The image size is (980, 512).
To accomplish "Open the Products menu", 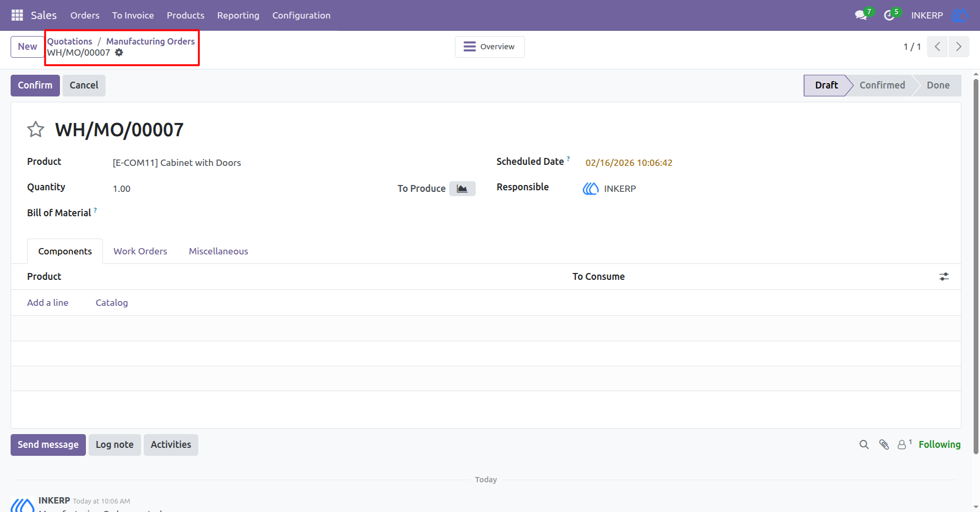I will coord(186,15).
